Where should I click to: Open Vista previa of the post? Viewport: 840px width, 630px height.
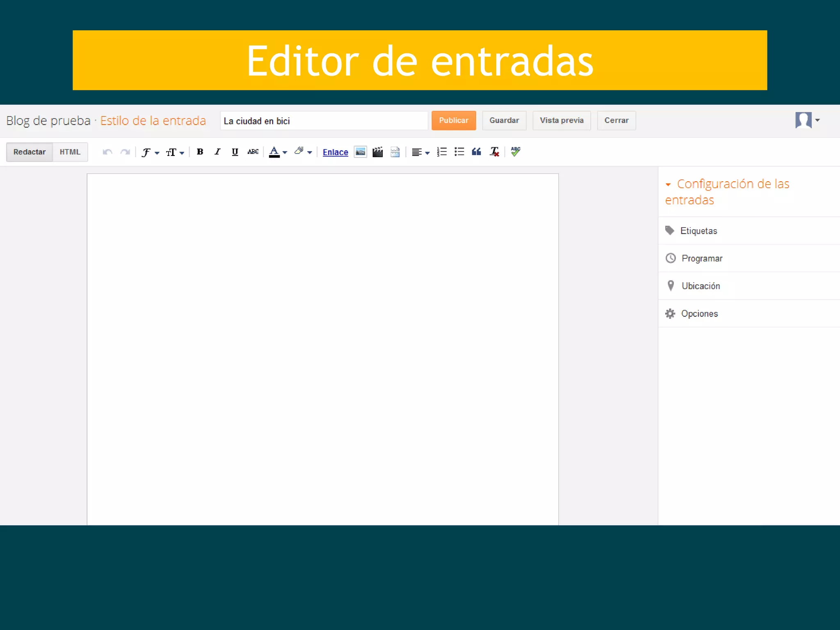[x=562, y=121]
